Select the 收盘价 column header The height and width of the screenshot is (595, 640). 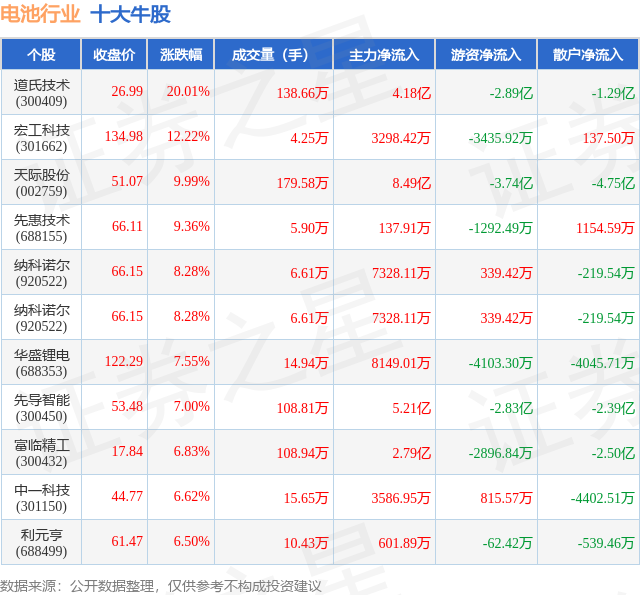pyautogui.click(x=114, y=54)
